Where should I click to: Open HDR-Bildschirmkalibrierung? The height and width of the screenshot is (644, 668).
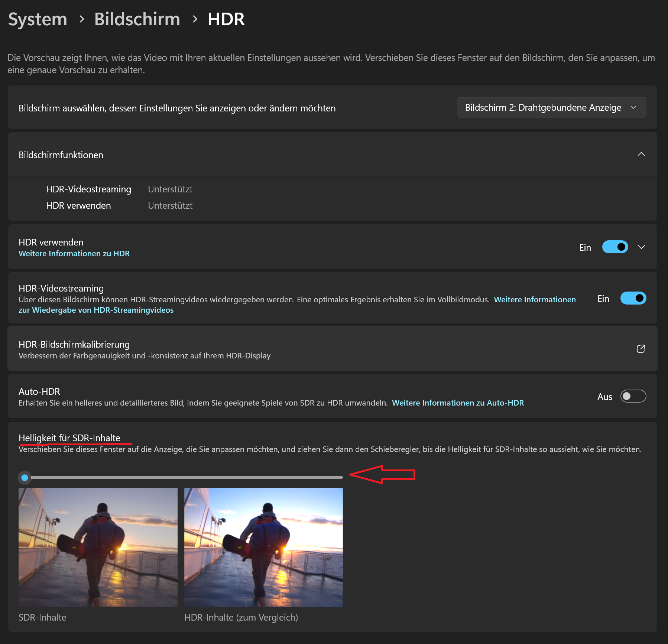click(74, 344)
